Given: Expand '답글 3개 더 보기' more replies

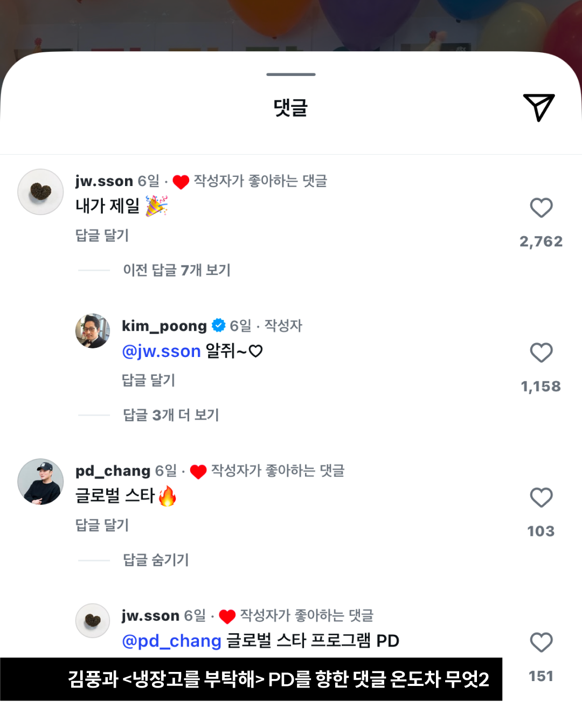Looking at the screenshot, I should pos(171,415).
